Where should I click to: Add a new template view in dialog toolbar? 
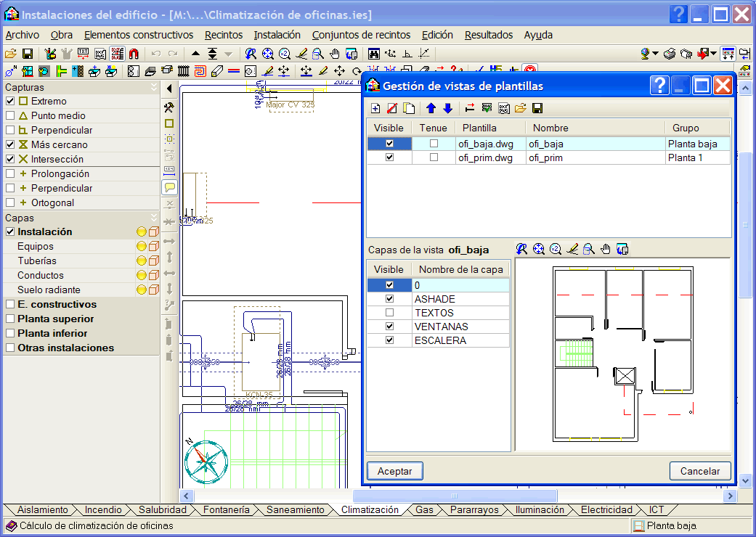click(375, 108)
